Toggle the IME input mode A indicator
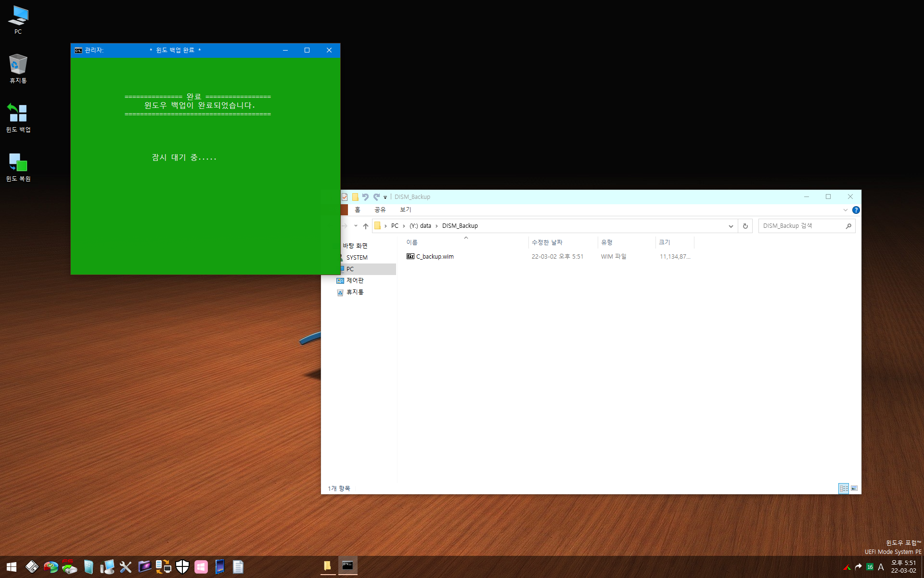Image resolution: width=924 pixels, height=578 pixels. [x=881, y=567]
